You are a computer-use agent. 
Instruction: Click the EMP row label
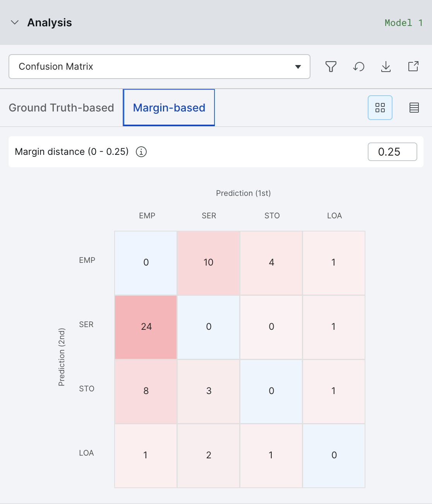point(87,260)
